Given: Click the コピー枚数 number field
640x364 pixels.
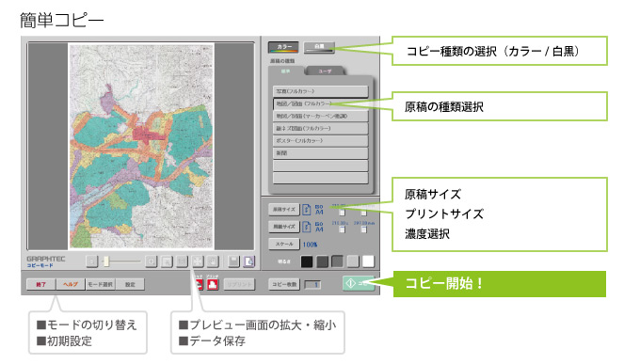Looking at the screenshot, I should pos(312,284).
